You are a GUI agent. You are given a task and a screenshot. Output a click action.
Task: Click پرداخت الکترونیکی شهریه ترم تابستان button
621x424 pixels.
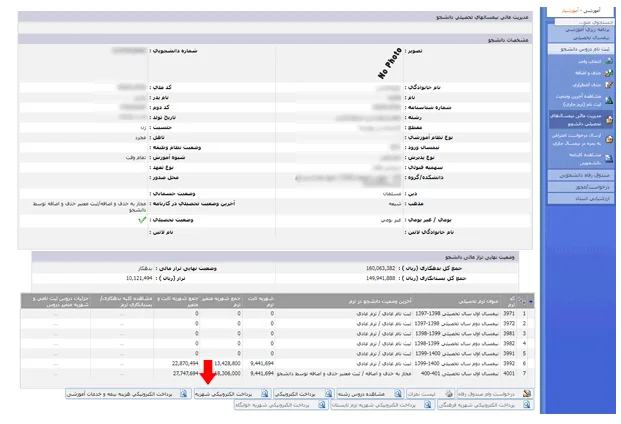click(x=383, y=405)
